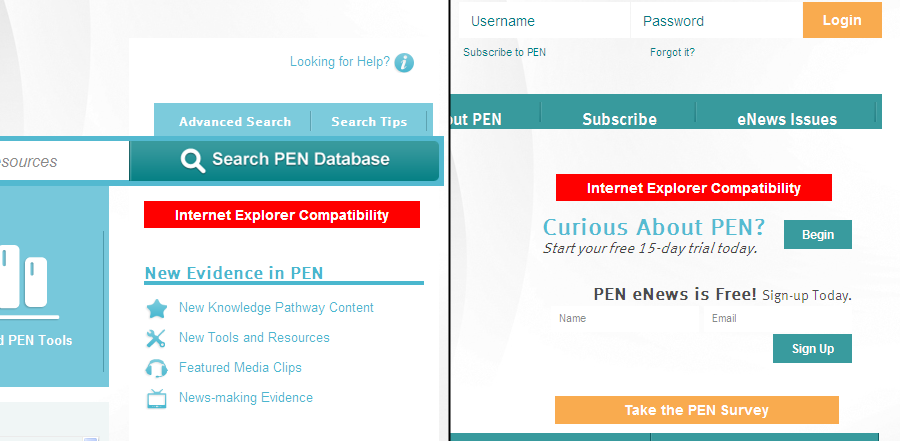Viewport: 900px width, 441px height.
Task: Click the Take the PEN Survey button
Action: (697, 410)
